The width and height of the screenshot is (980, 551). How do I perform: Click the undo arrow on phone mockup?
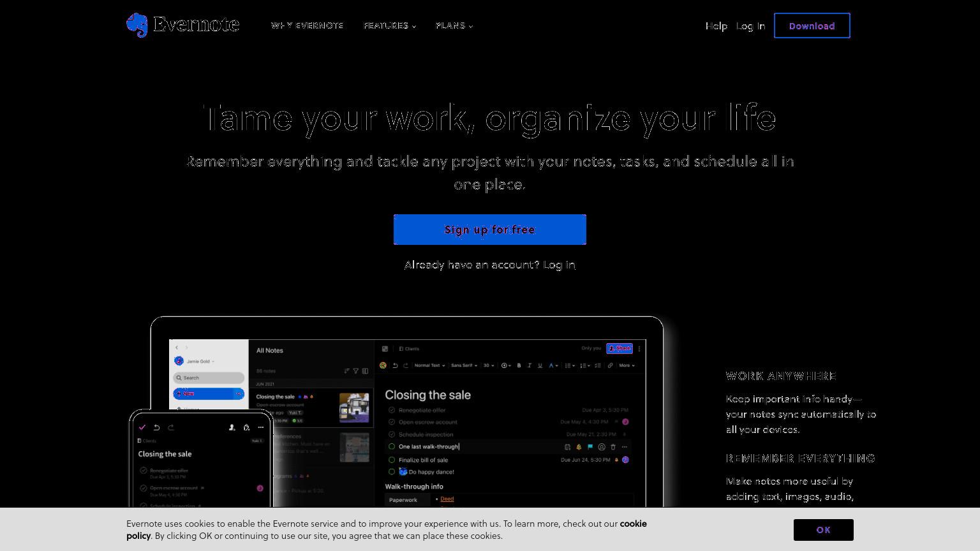click(x=156, y=427)
